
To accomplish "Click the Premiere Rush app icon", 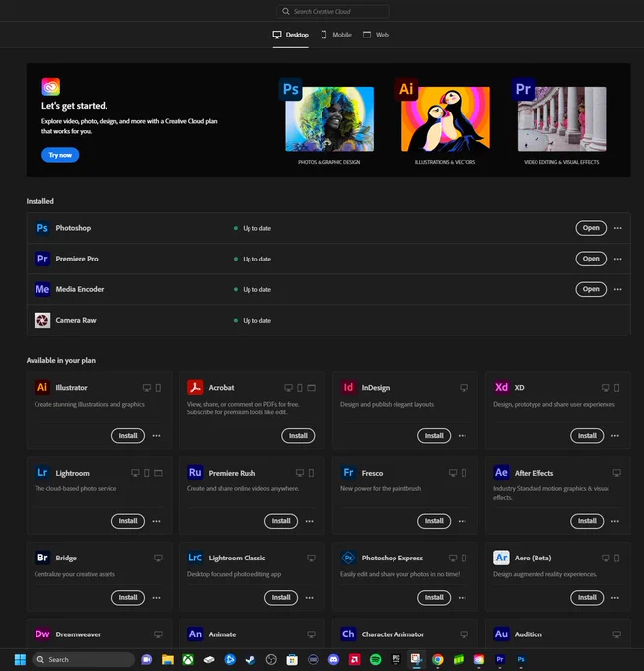I will pos(195,473).
